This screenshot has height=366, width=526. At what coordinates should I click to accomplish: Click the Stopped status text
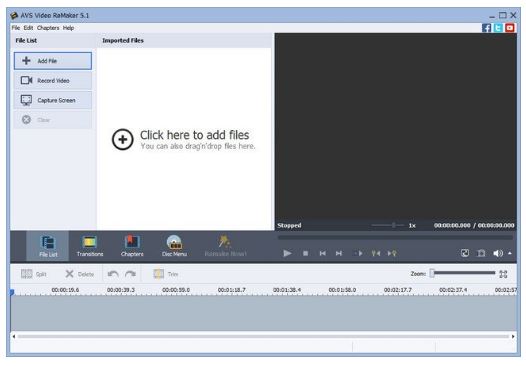pos(289,225)
